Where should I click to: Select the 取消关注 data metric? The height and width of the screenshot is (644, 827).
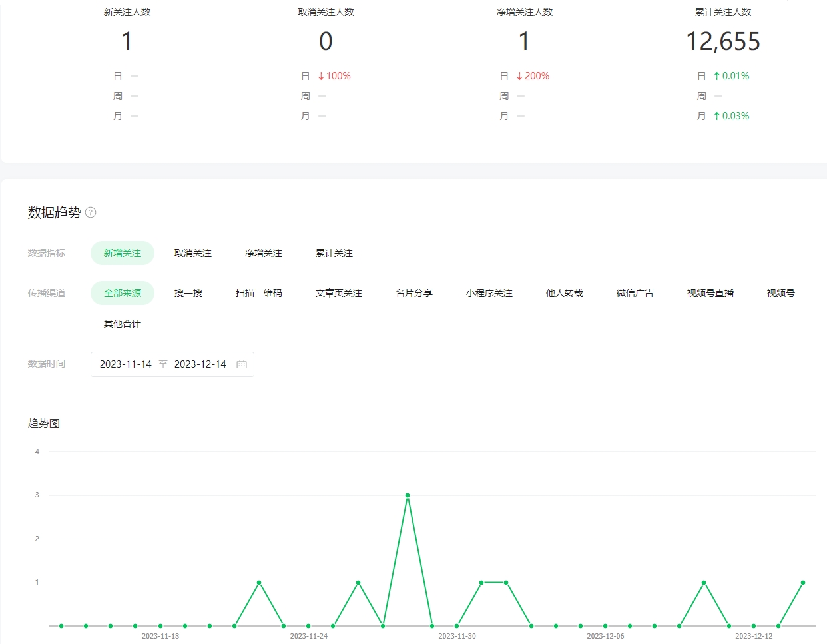click(193, 253)
